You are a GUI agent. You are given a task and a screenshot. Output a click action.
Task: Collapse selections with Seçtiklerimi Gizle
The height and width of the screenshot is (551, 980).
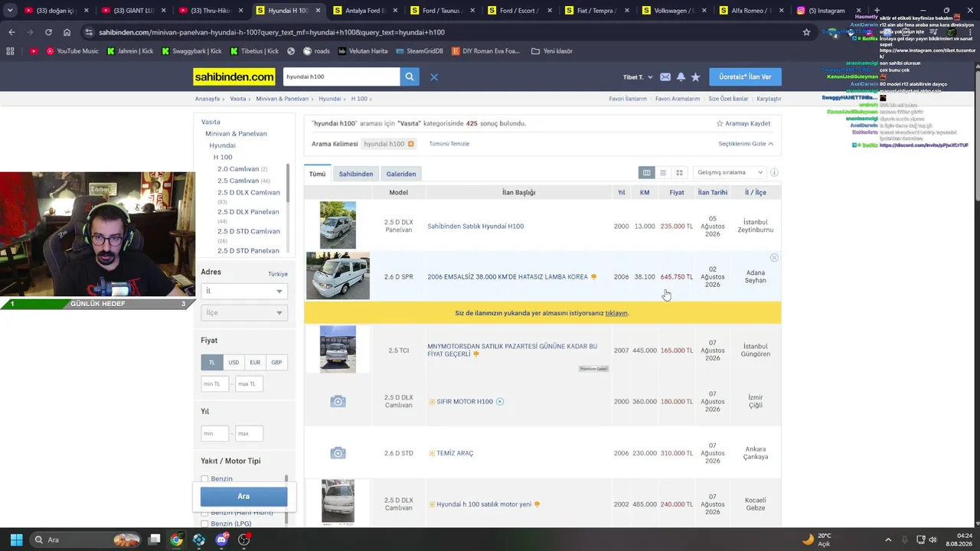pyautogui.click(x=746, y=144)
